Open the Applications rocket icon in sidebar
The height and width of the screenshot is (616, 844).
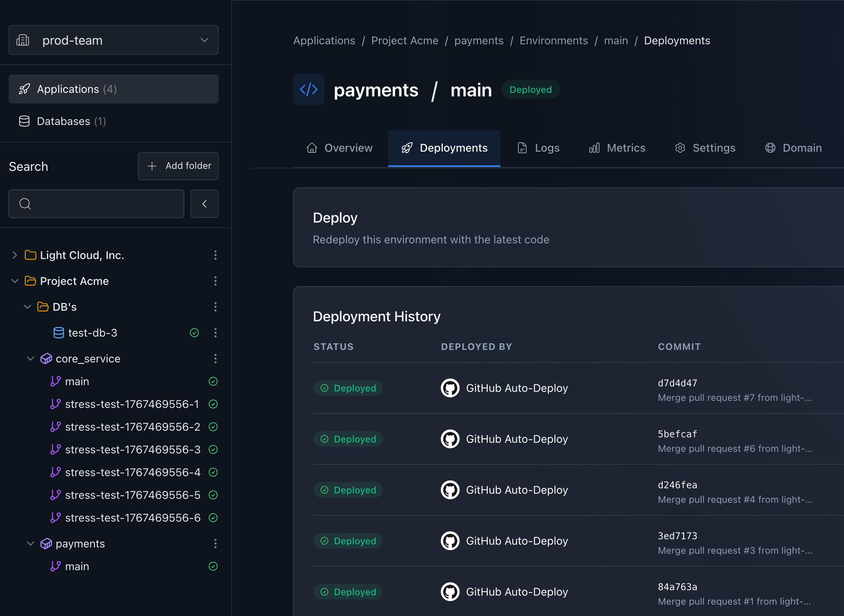pos(24,89)
